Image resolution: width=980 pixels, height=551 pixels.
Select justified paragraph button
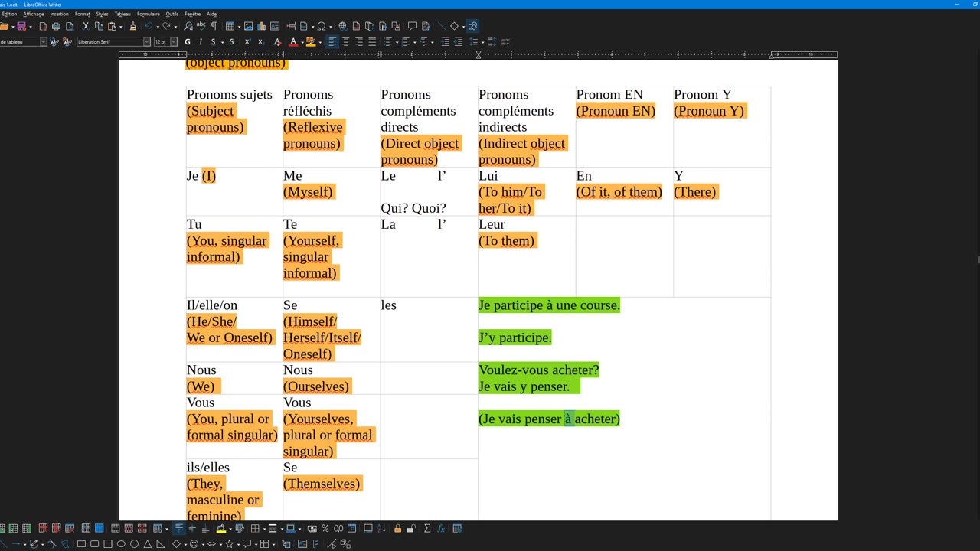[x=372, y=42]
